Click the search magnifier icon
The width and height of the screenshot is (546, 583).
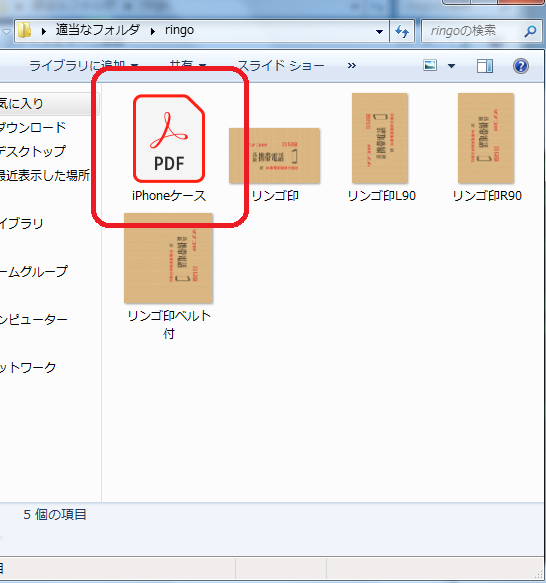530,31
